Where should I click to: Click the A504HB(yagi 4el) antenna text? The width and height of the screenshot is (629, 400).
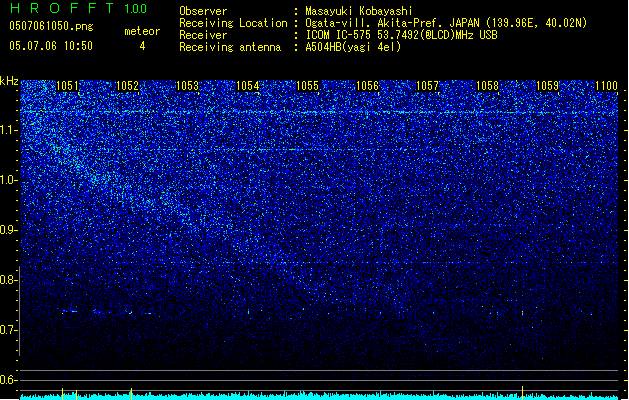pyautogui.click(x=353, y=47)
